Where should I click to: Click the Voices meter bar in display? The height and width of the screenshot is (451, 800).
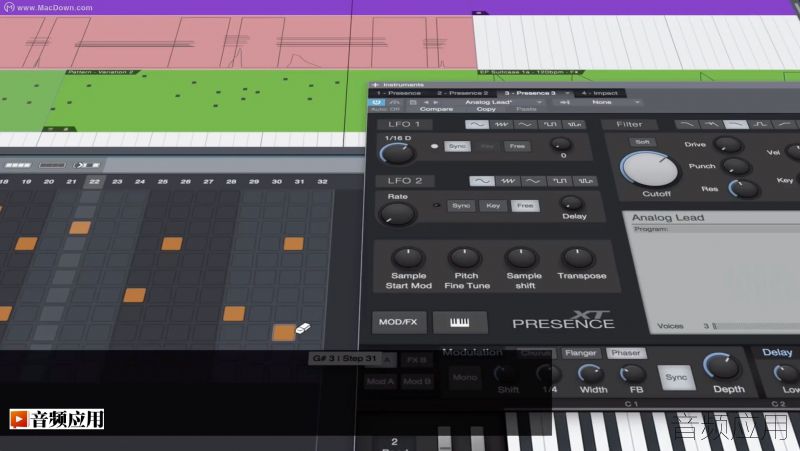point(756,326)
